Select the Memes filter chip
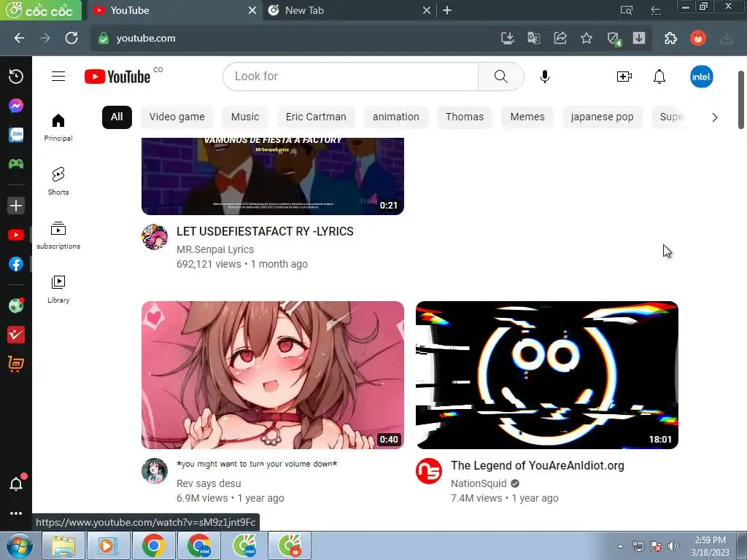 coord(527,117)
